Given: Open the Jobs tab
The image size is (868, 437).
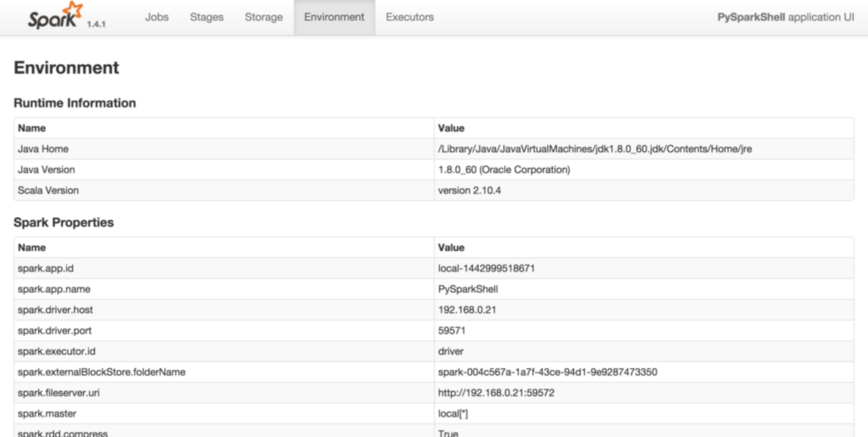Looking at the screenshot, I should [x=156, y=17].
